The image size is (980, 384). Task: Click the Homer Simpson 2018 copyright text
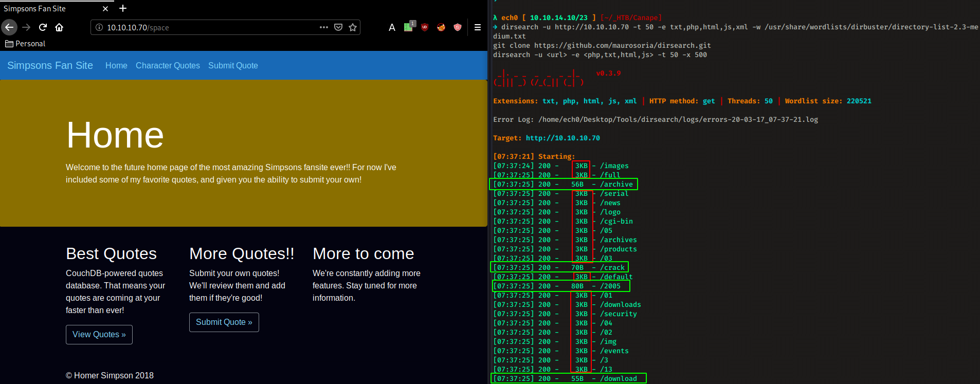tap(110, 375)
